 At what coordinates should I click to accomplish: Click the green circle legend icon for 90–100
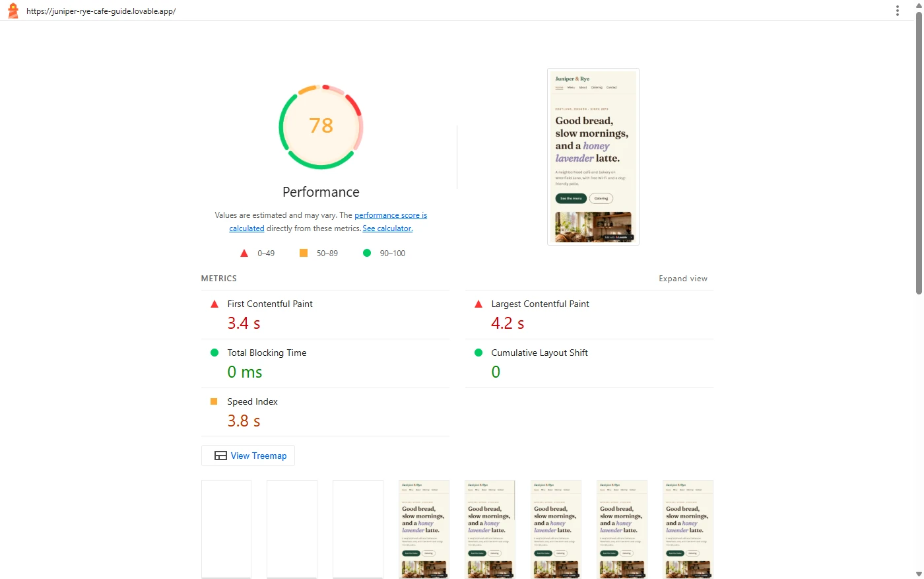[367, 253]
